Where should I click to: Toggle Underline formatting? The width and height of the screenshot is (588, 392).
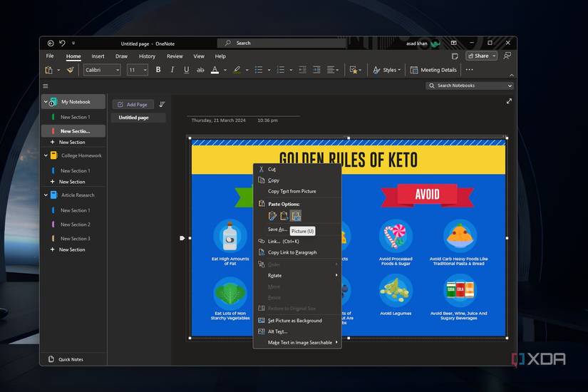point(186,70)
